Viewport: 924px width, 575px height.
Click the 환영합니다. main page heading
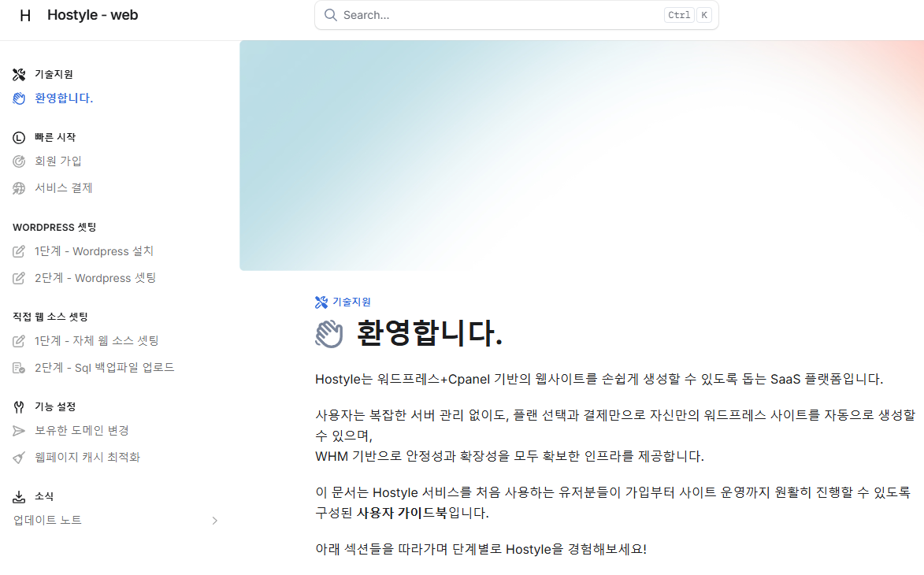point(429,333)
